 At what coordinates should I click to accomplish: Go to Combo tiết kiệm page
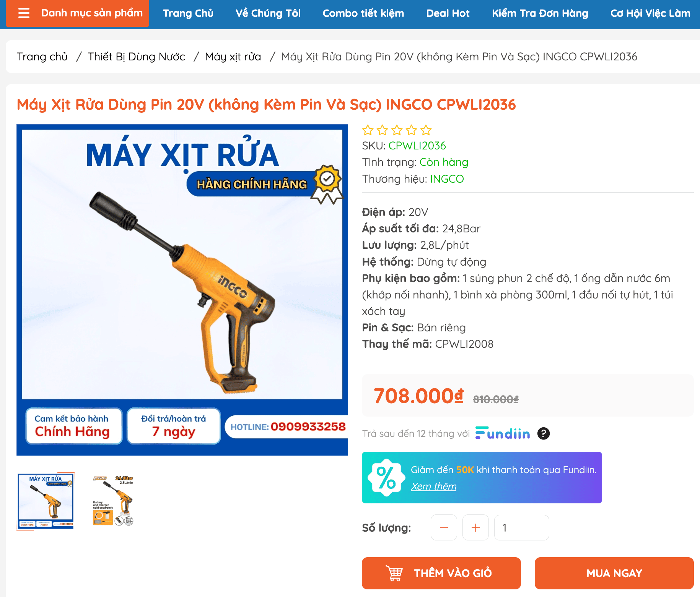tap(363, 13)
